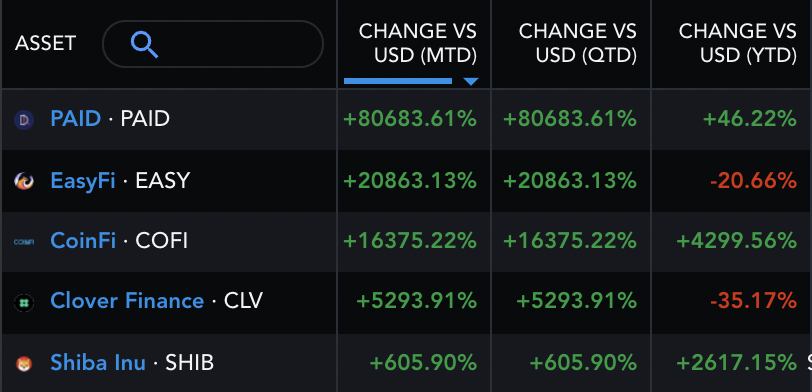Open the EasyFi asset page

(83, 181)
